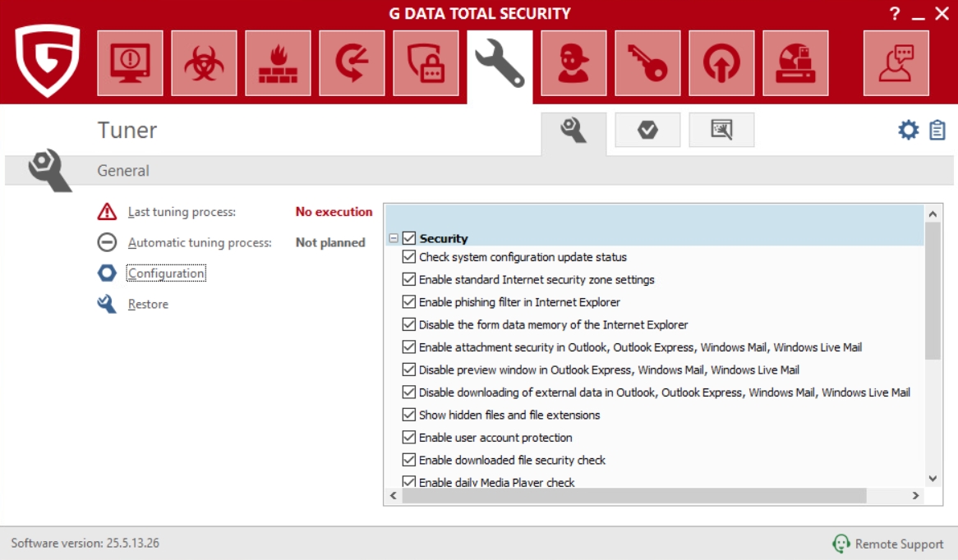Click the vertical scrollbar up arrow

click(933, 213)
